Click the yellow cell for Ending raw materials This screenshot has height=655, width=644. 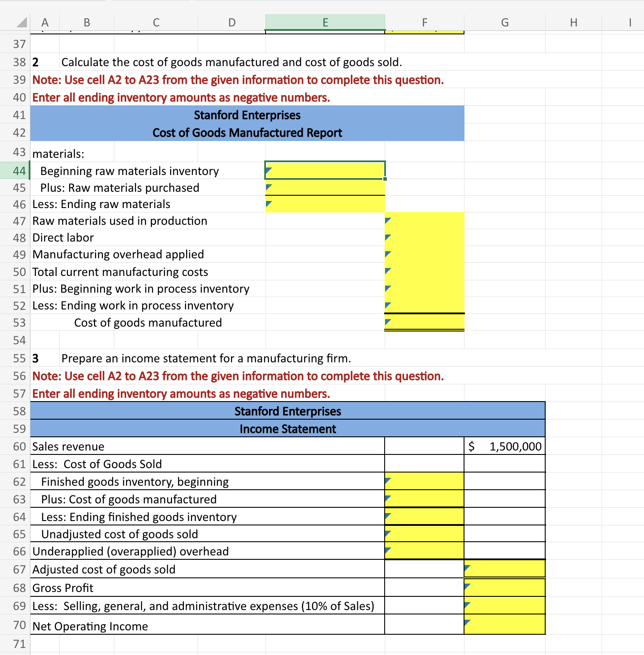[325, 204]
